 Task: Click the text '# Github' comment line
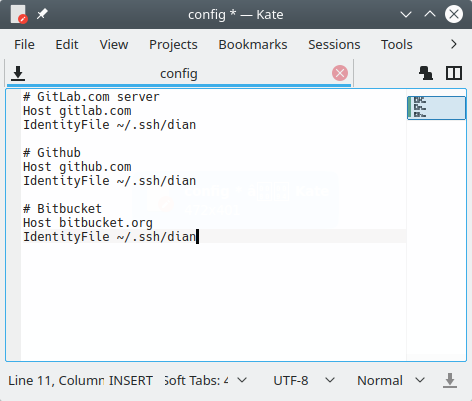(x=52, y=153)
